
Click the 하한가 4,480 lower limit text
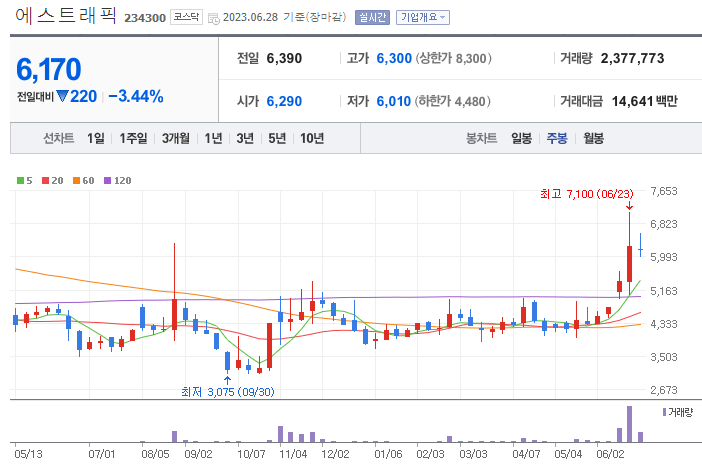click(x=453, y=101)
